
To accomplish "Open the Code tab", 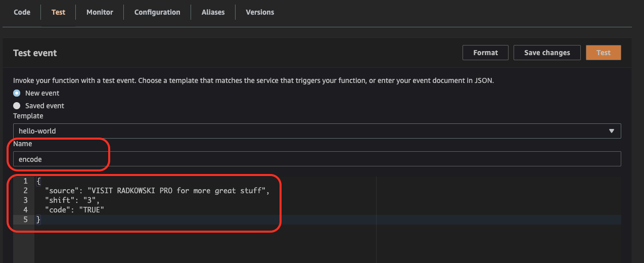I will click(22, 12).
